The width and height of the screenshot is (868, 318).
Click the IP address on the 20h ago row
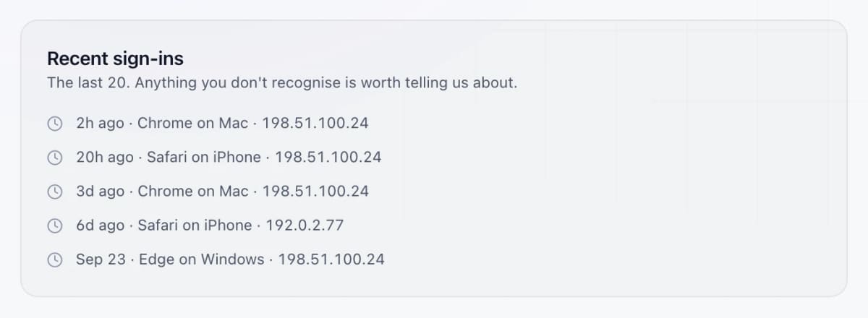[x=328, y=157]
